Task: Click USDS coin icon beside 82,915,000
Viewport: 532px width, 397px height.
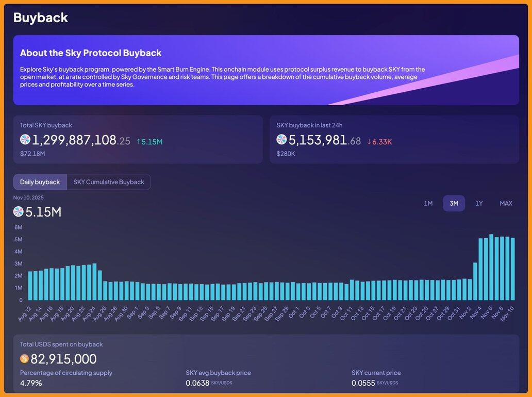Action: [24, 359]
